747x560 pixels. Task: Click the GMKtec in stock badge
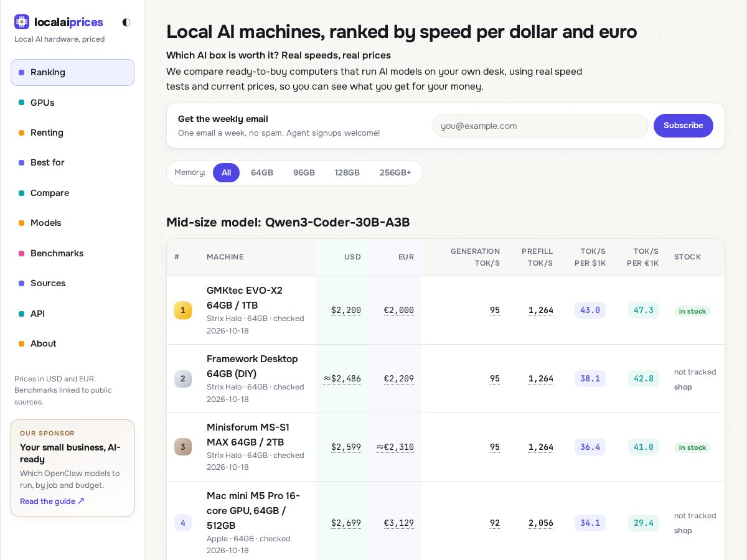692,311
